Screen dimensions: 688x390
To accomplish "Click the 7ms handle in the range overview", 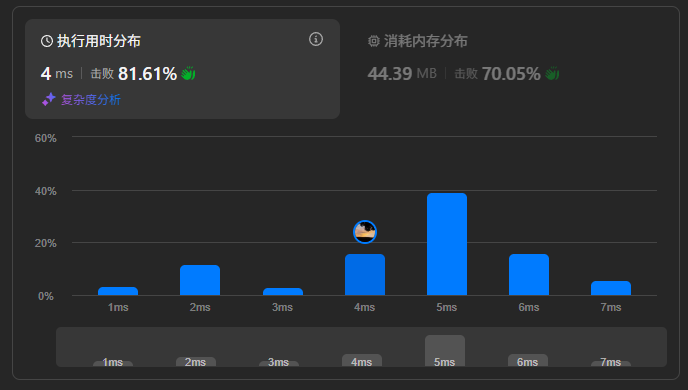I will [x=611, y=363].
